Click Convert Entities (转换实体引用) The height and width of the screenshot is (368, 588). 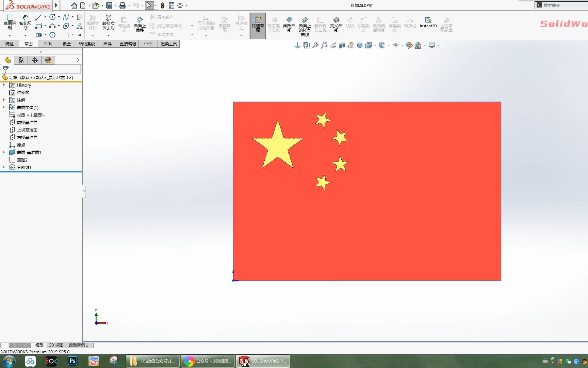coord(109,22)
